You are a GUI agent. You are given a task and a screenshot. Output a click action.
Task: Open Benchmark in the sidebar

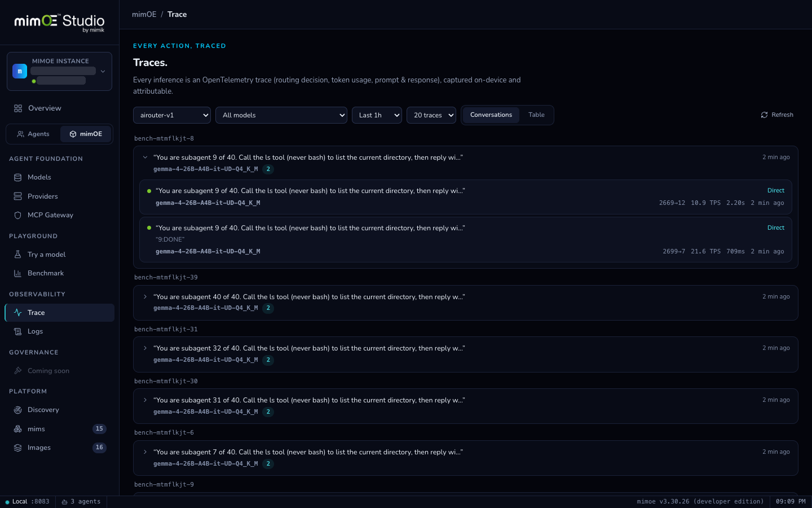point(59,273)
